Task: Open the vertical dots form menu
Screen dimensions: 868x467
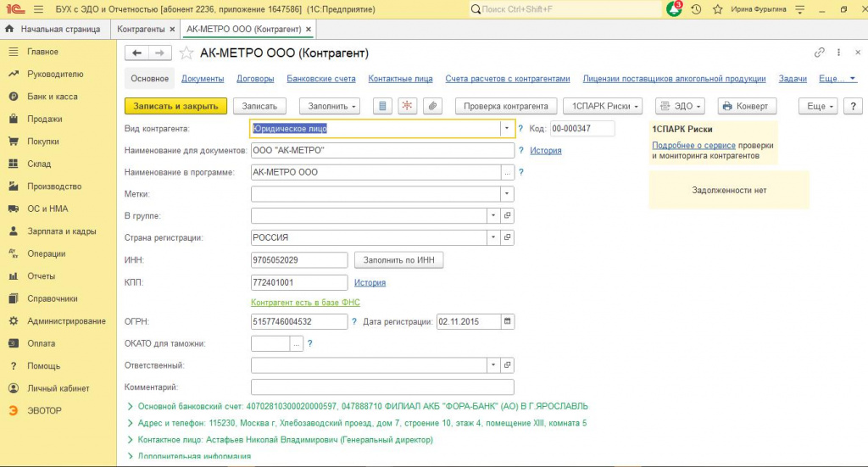Action: 838,52
